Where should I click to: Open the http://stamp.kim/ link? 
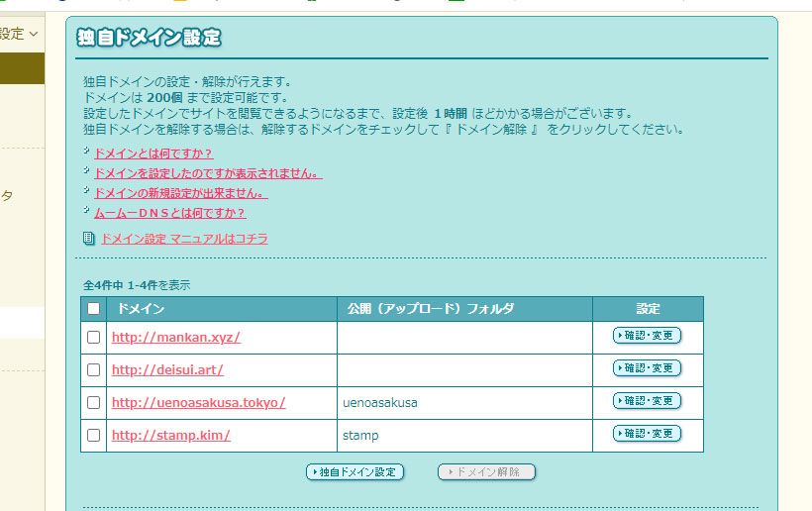[x=171, y=435]
